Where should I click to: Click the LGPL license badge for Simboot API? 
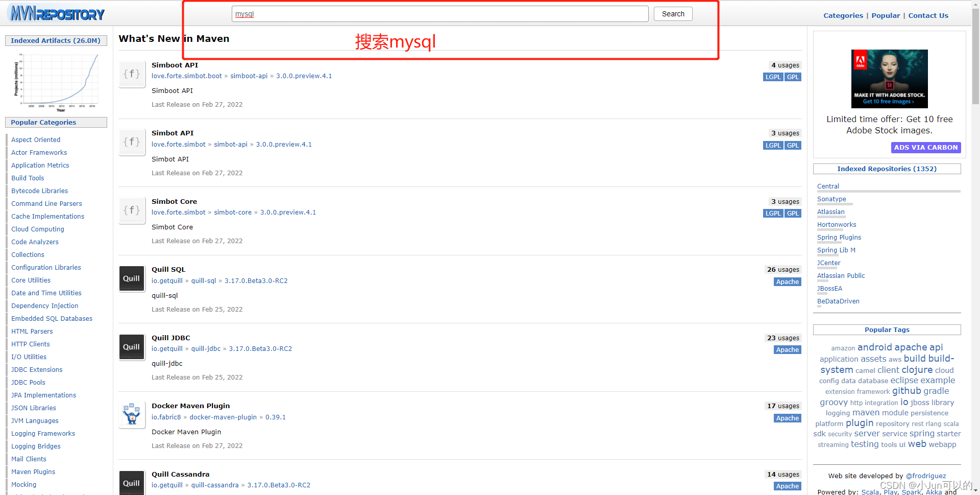[x=773, y=77]
